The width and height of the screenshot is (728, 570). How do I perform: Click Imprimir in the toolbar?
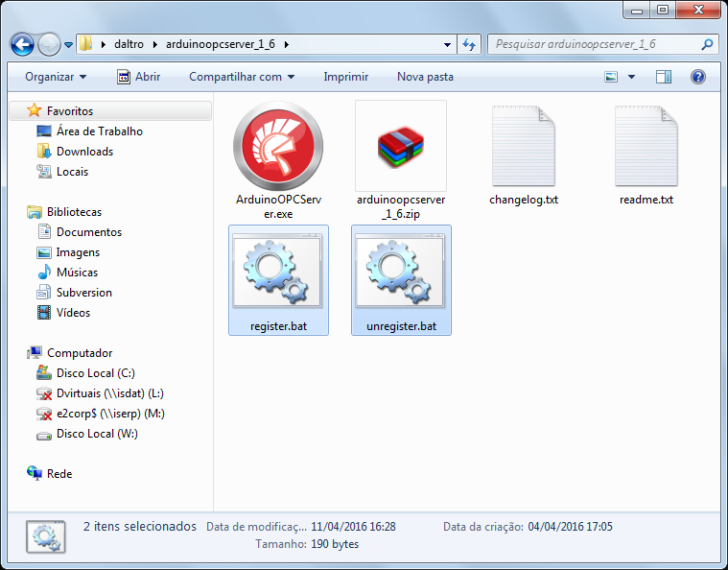tap(346, 77)
